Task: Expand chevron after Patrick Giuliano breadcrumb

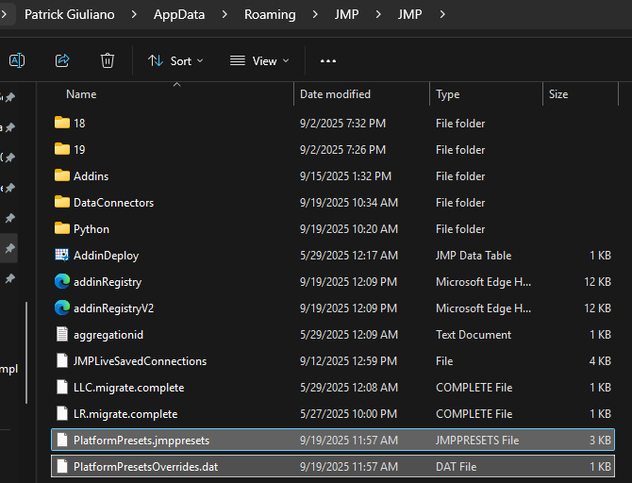Action: [134, 15]
